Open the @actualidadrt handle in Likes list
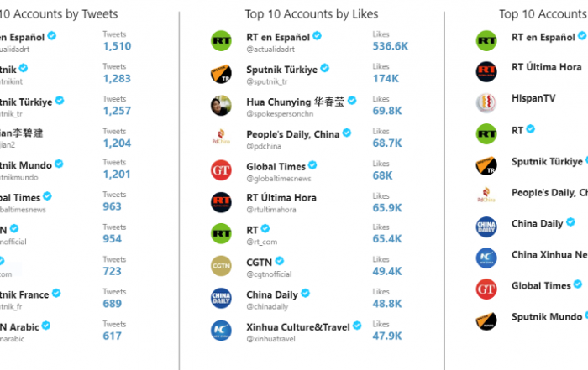This screenshot has height=370, width=588. [270, 49]
